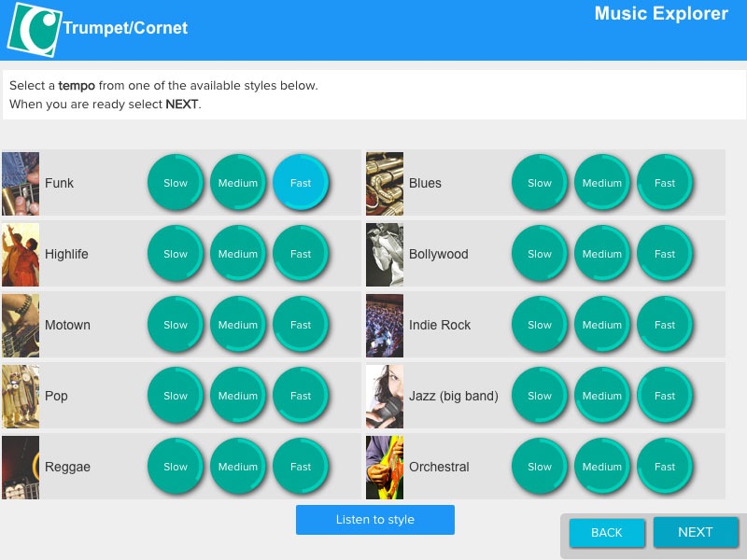Select the Reggae style image
Viewport: 747px width, 560px height.
[21, 468]
